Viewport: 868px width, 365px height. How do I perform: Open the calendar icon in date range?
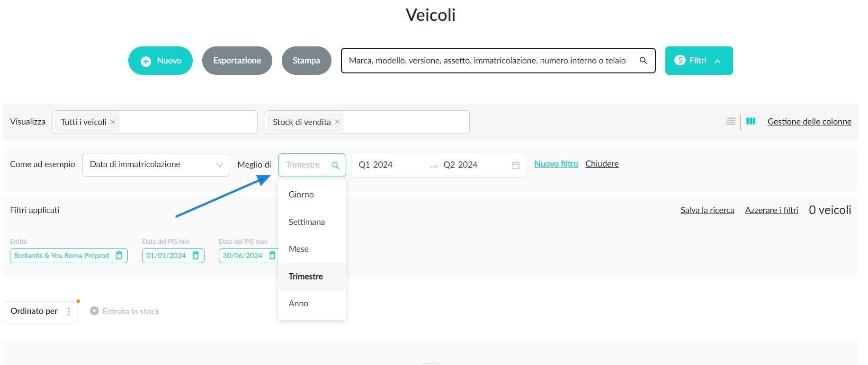tap(516, 165)
